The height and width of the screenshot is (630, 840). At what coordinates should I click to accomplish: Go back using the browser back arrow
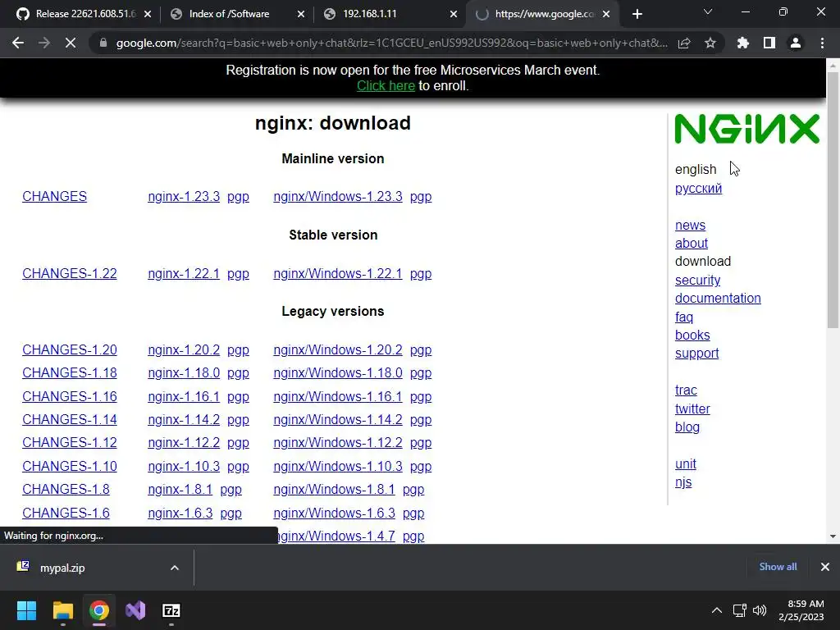tap(18, 43)
